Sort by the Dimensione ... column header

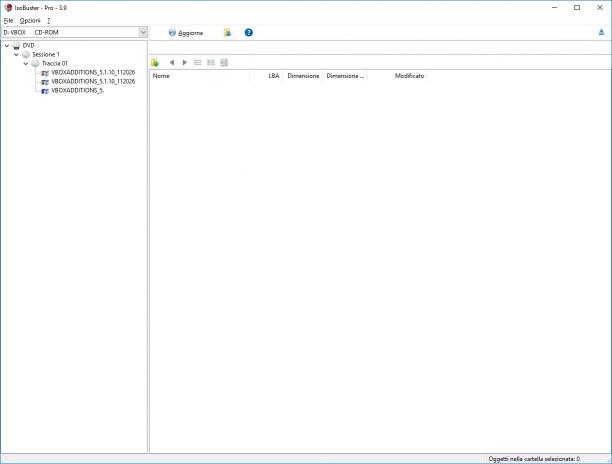click(345, 76)
